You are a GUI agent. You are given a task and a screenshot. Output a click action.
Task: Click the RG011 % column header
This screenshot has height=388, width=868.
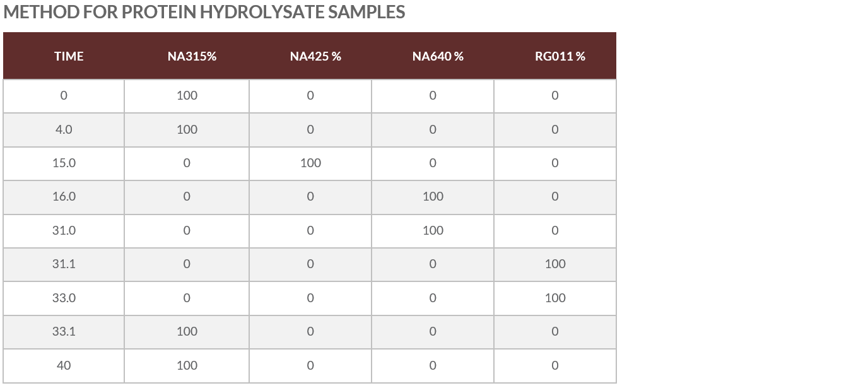pyautogui.click(x=560, y=56)
